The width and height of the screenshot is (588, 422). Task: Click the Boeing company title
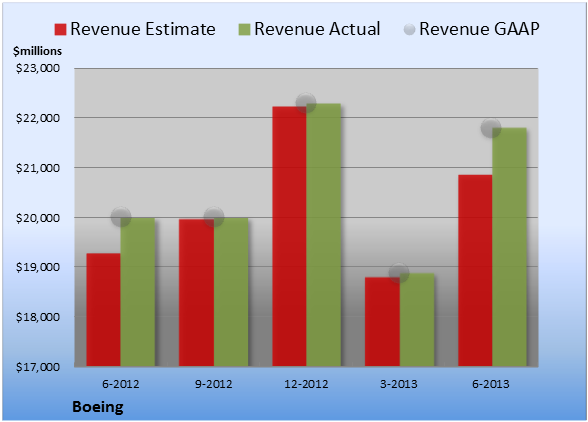click(98, 407)
